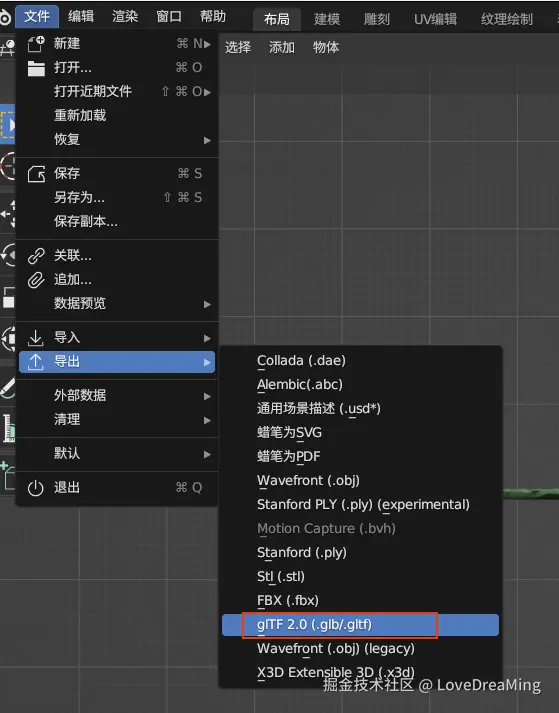The width and height of the screenshot is (559, 713).
Task: Switch to the 布局 workspace tab
Action: [277, 19]
